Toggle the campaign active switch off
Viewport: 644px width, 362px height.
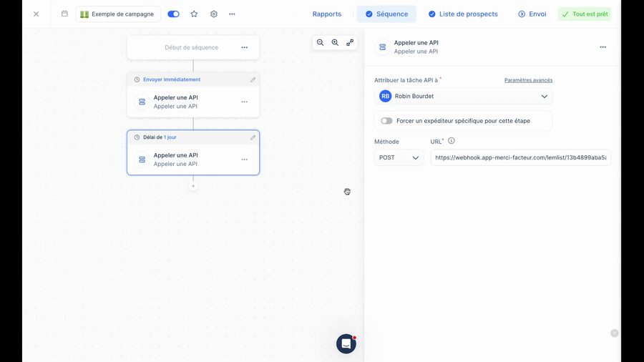point(173,14)
